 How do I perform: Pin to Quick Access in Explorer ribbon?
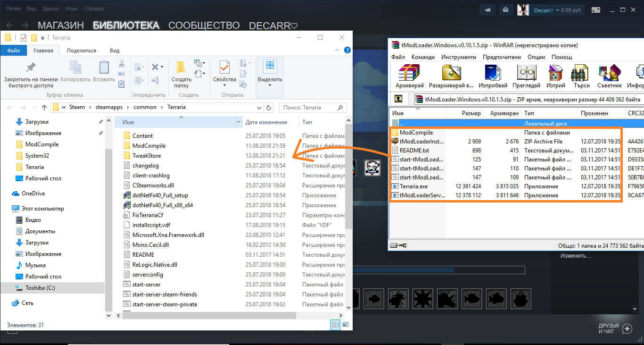(31, 68)
